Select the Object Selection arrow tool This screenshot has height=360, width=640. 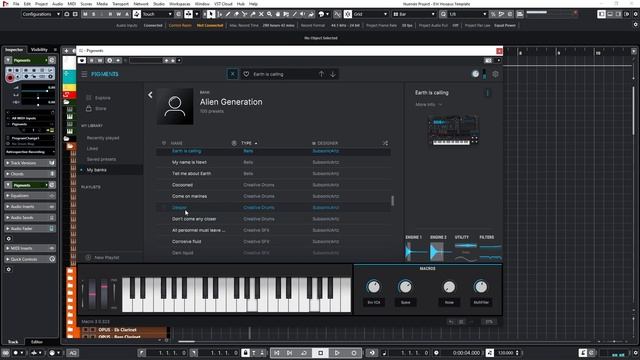tap(211, 14)
